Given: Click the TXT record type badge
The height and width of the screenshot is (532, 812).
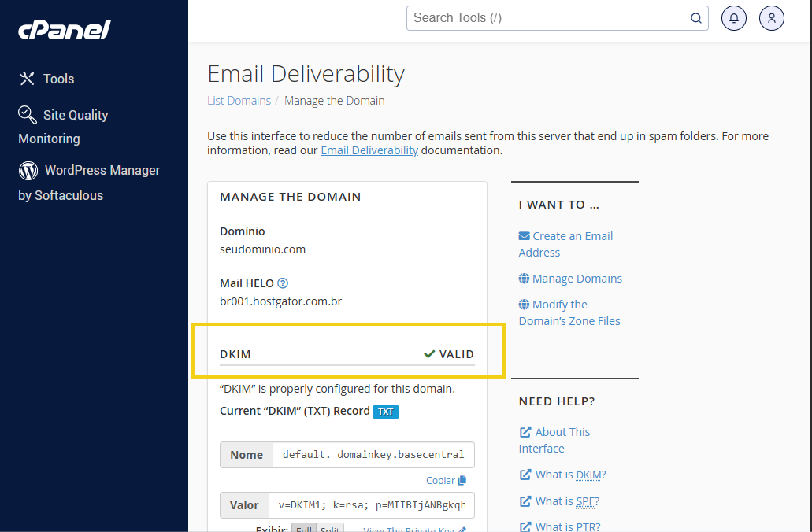Looking at the screenshot, I should (x=385, y=412).
